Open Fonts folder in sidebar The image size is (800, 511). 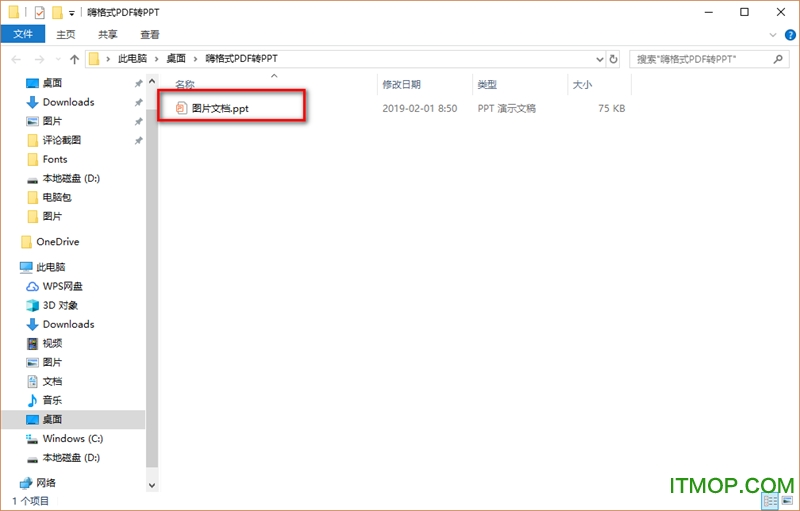(55, 159)
